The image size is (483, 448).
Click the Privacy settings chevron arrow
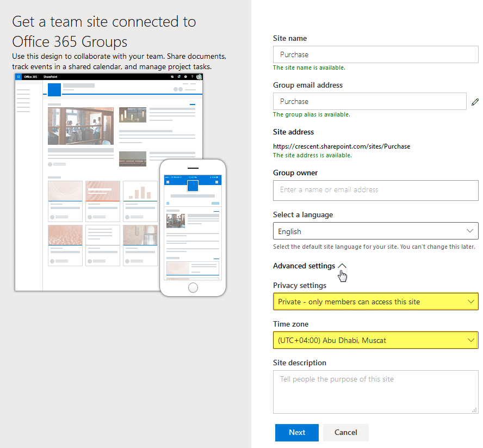click(470, 302)
